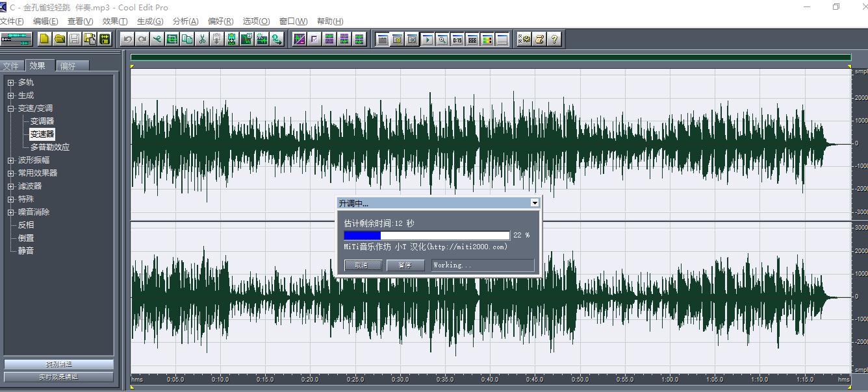This screenshot has width=868, height=392.
Task: Open the 效果(T) menu
Action: [115, 21]
